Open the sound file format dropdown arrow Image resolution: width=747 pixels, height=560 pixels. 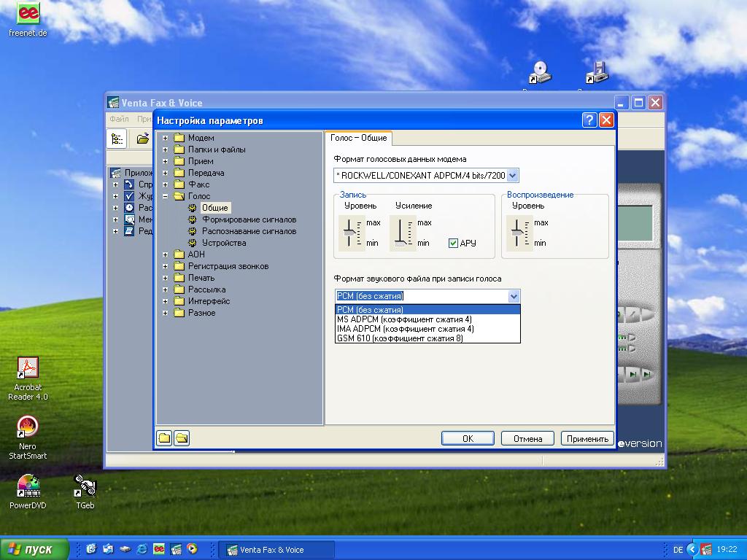(x=514, y=296)
